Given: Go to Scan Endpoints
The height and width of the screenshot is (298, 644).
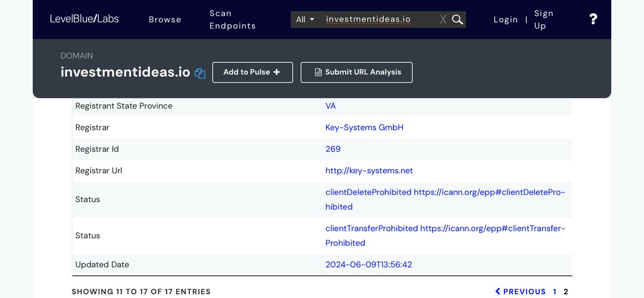Looking at the screenshot, I should (x=232, y=20).
